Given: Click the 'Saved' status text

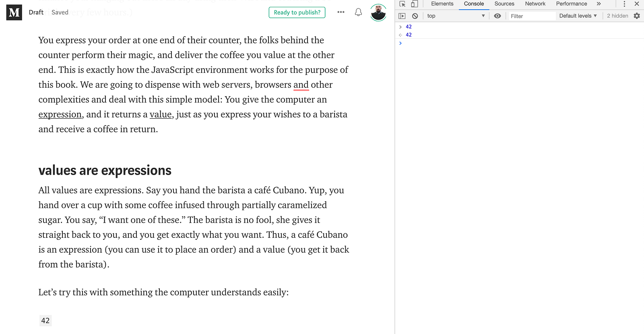Looking at the screenshot, I should 60,12.
